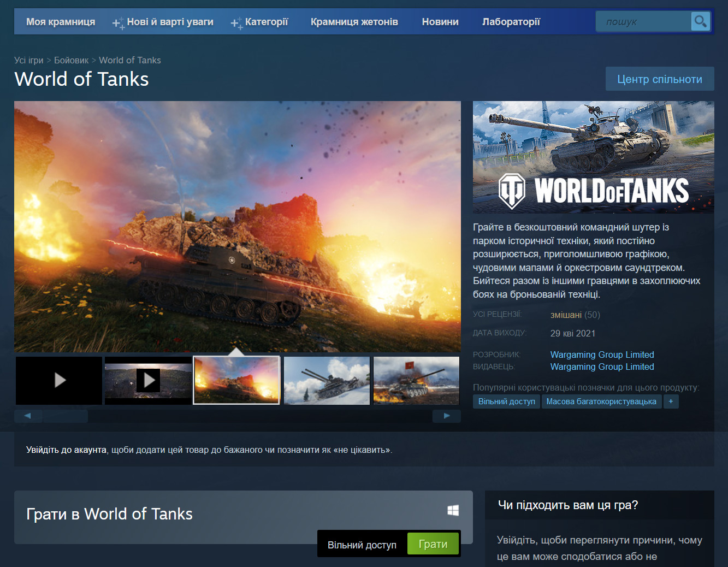
Task: Select the snowy tank screenshot thumbnail
Action: pos(327,380)
